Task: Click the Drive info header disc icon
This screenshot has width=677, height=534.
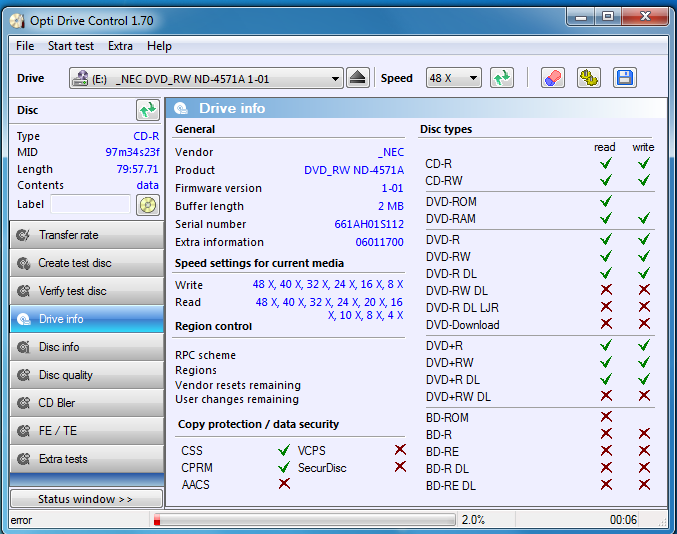Action: click(x=181, y=108)
